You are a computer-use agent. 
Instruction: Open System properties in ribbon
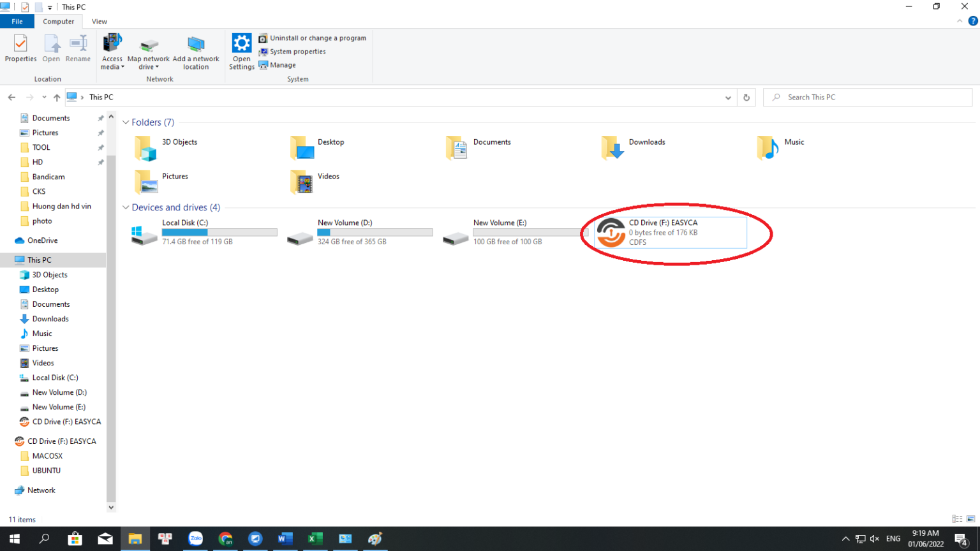292,52
